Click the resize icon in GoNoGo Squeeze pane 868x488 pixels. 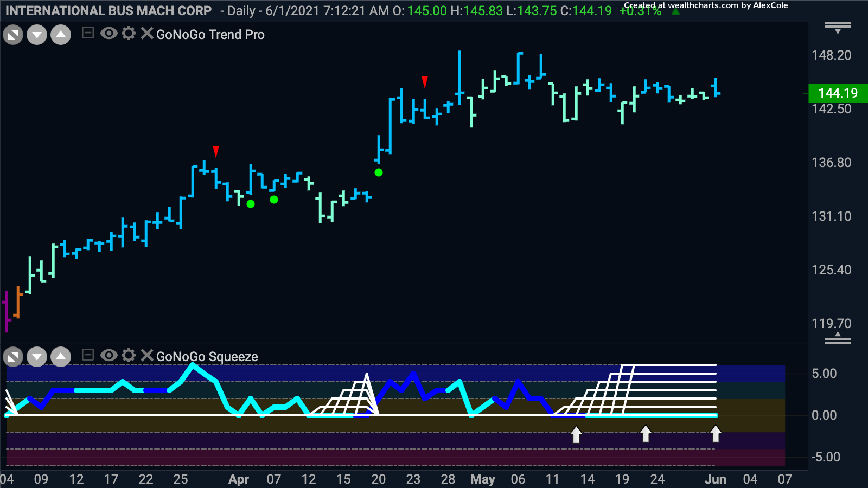(x=13, y=357)
